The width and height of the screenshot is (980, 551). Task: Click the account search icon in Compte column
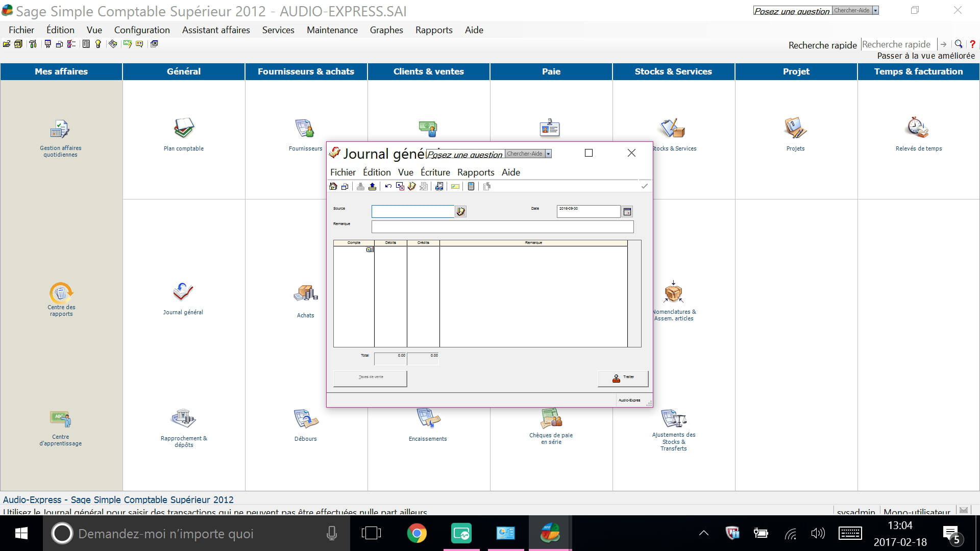click(370, 249)
